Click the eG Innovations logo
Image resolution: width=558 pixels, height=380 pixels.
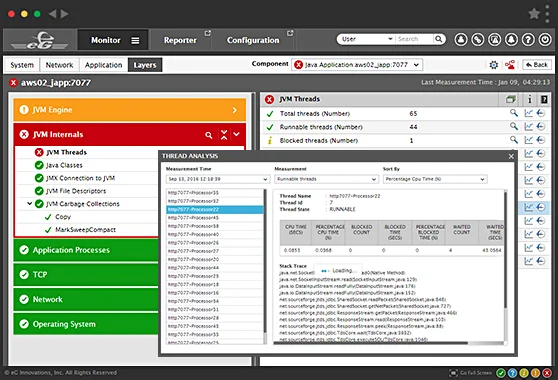click(x=39, y=40)
